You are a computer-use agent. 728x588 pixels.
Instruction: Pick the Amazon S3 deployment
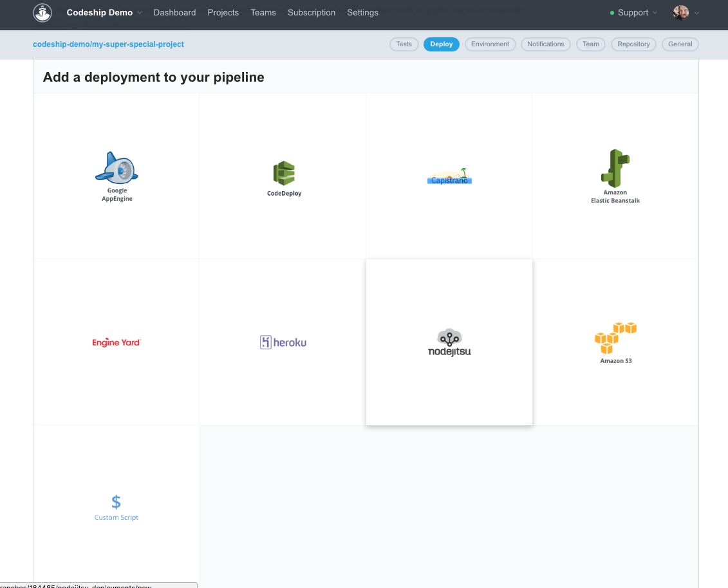pos(615,342)
